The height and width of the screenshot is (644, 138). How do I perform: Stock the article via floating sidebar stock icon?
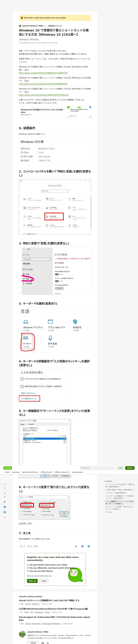tap(5, 494)
